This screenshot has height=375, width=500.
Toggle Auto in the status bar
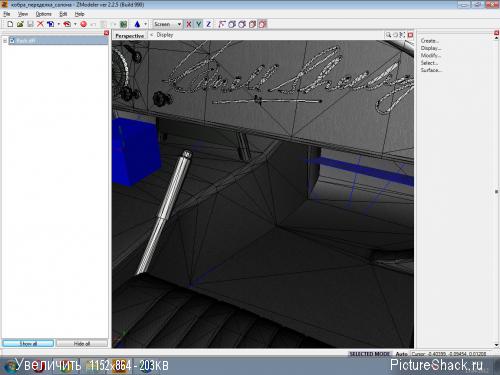pos(402,354)
